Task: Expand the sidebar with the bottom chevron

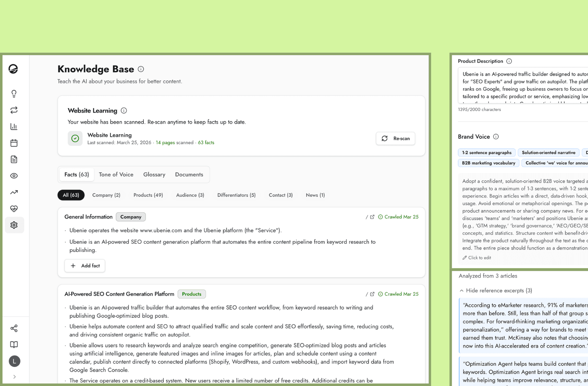Action: click(x=14, y=376)
